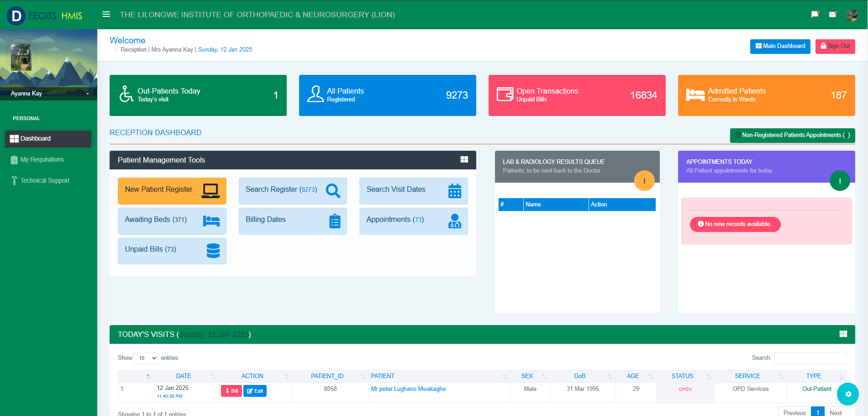Click grid icon in Today's Visits header
Image resolution: width=868 pixels, height=416 pixels.
click(843, 334)
